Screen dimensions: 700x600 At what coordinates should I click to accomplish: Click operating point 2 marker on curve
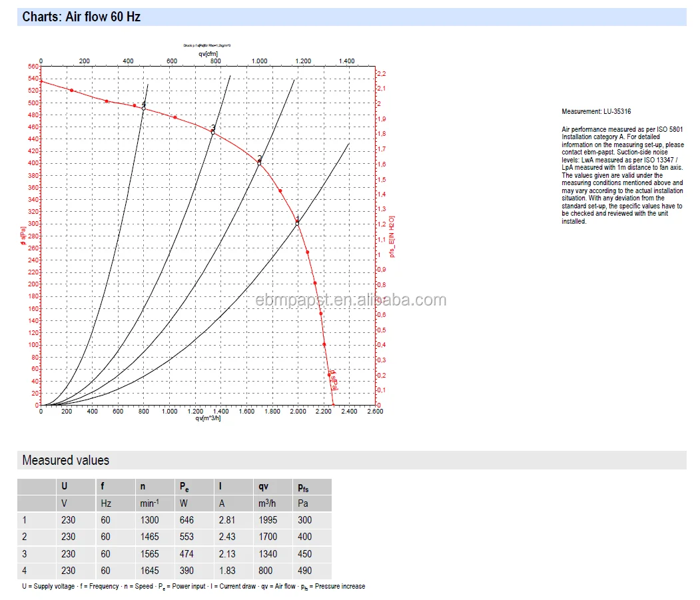click(259, 163)
